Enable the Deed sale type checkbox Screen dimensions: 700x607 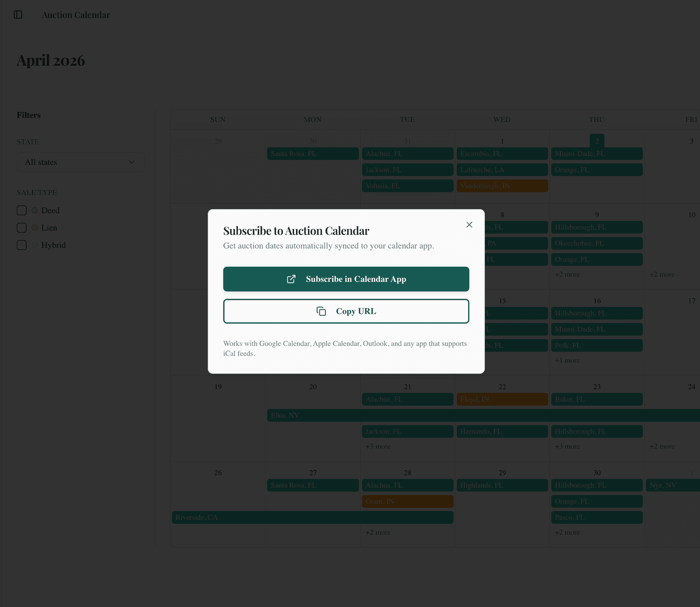point(22,210)
